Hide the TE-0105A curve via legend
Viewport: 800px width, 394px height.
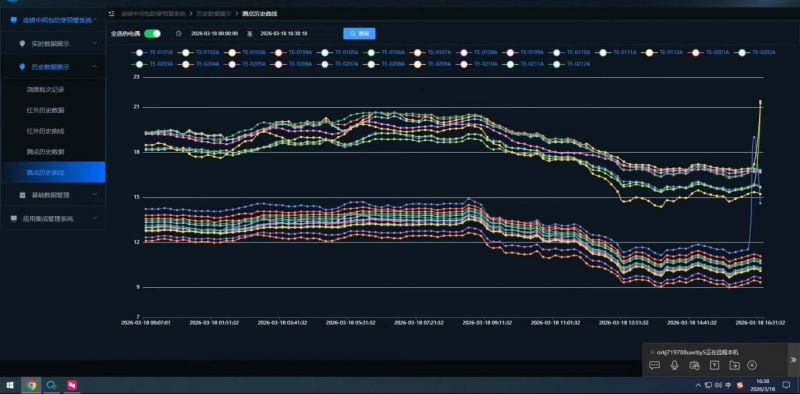(338, 52)
